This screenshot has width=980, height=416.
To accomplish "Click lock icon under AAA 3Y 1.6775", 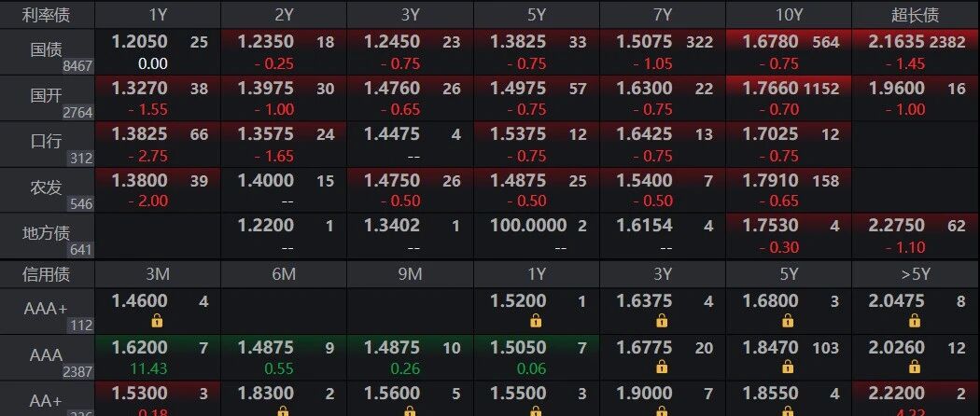I will [662, 367].
